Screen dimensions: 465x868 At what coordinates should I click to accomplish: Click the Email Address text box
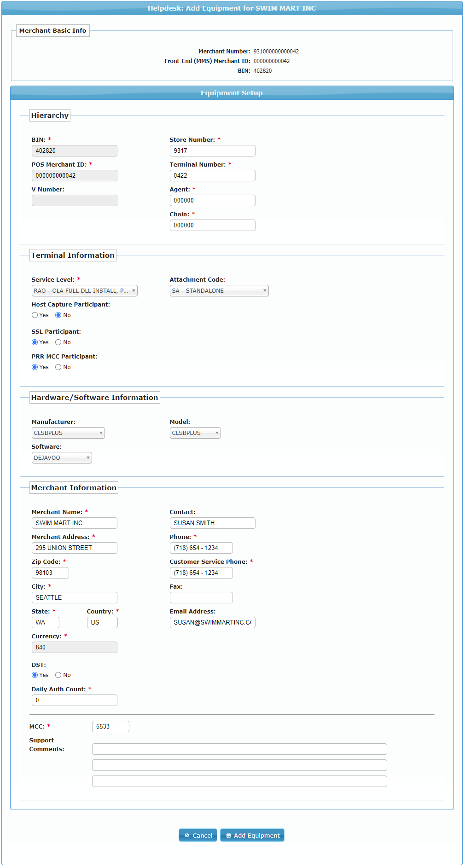coord(212,623)
